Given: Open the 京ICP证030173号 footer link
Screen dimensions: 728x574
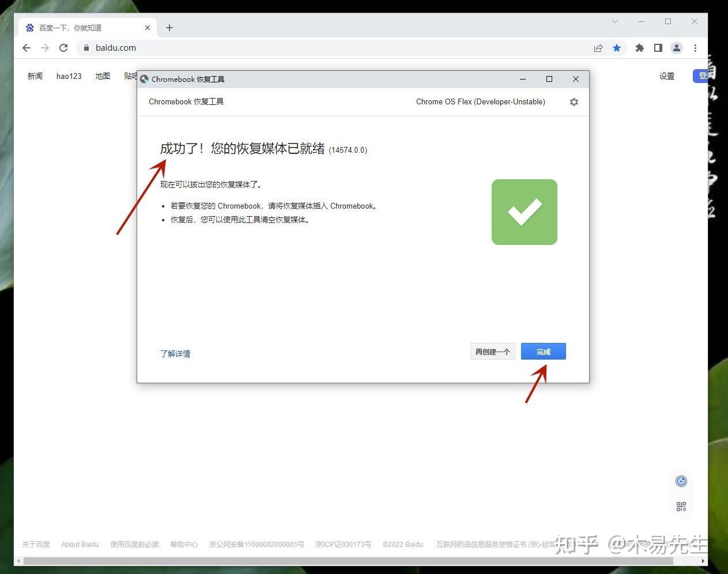Looking at the screenshot, I should coord(344,545).
